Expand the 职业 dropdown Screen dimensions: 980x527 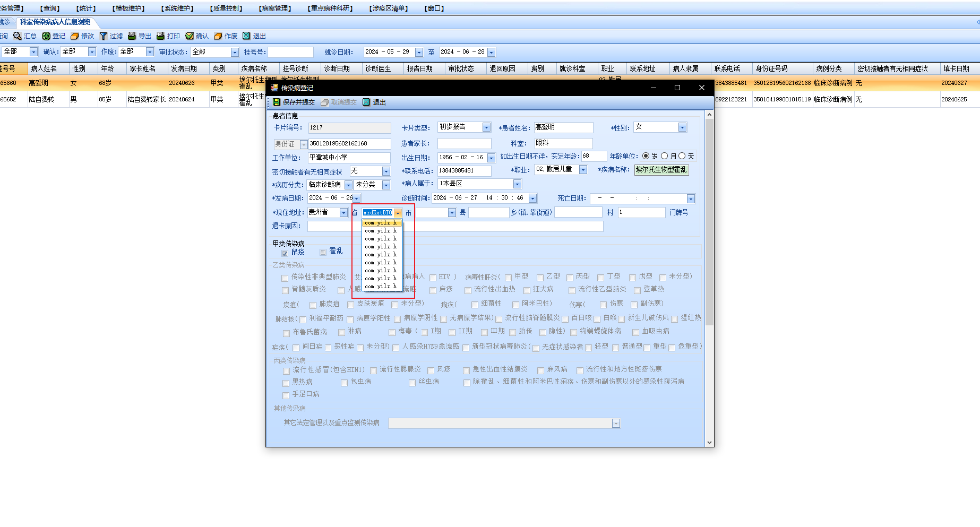click(583, 170)
